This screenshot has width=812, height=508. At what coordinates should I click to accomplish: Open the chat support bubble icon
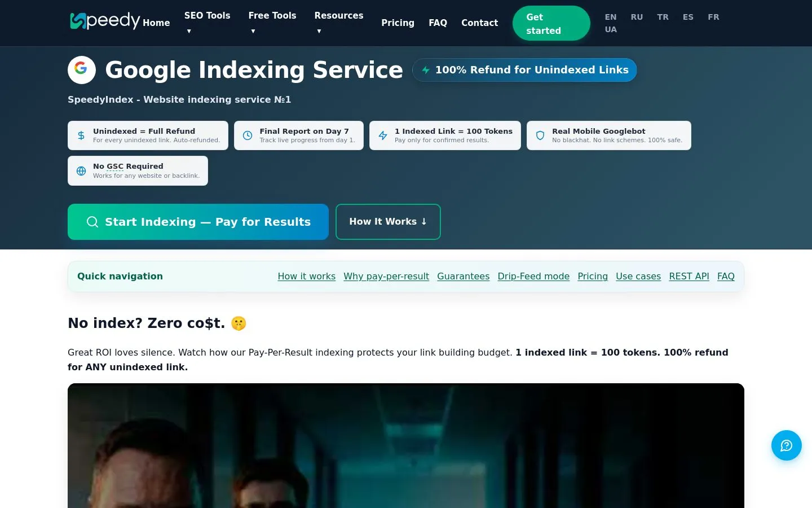[787, 445]
